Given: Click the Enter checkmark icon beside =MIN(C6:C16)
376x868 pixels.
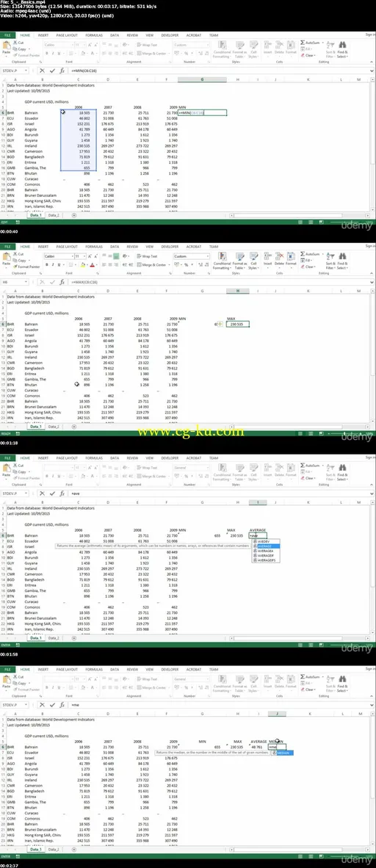Looking at the screenshot, I should tap(52, 70).
